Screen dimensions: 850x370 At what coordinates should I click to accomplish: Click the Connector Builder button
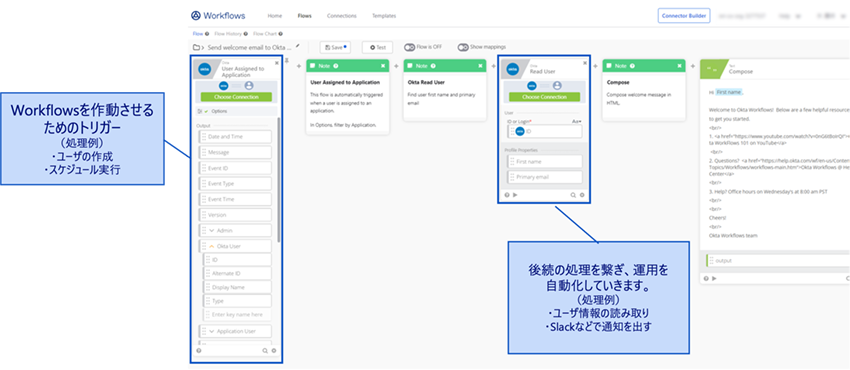point(684,16)
